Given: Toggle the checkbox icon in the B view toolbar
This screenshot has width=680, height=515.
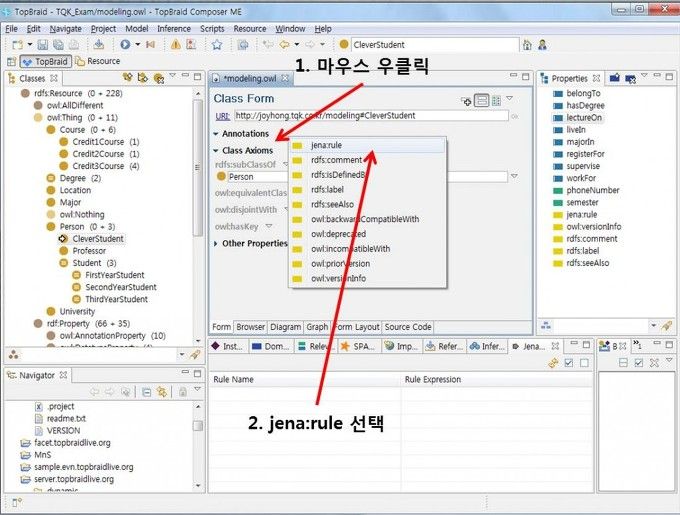Looking at the screenshot, I should [x=639, y=363].
